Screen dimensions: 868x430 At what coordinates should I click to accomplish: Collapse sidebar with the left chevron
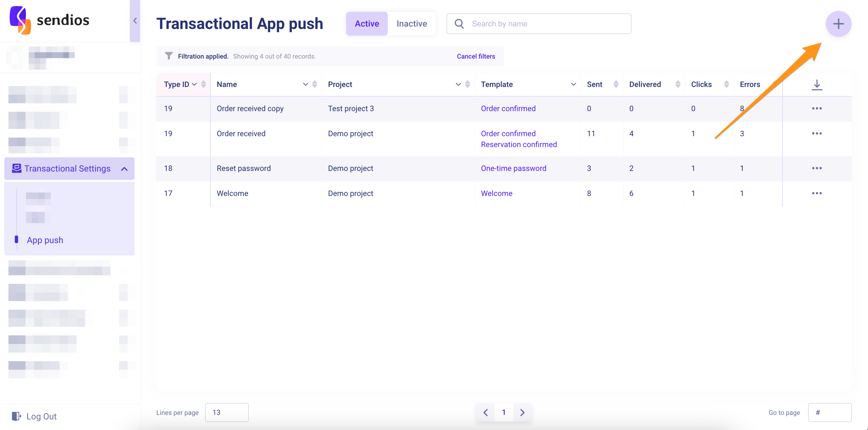[135, 21]
